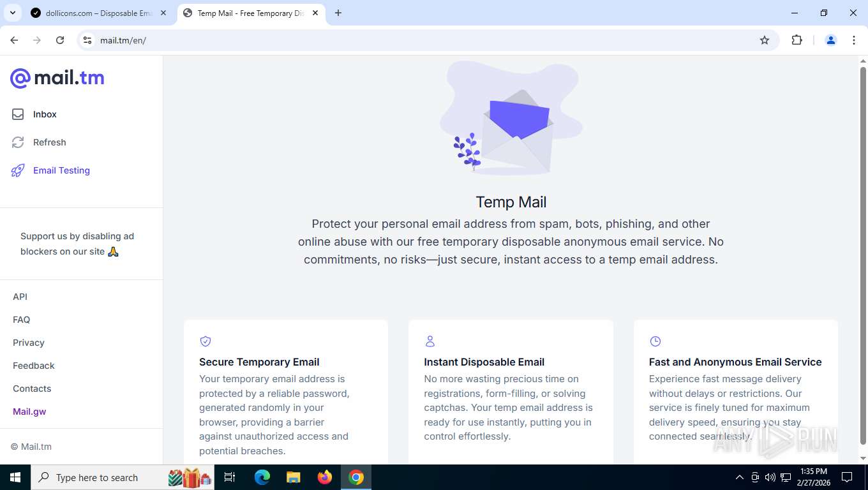The width and height of the screenshot is (868, 490).
Task: Reload the page with browser reload icon
Action: click(x=60, y=40)
